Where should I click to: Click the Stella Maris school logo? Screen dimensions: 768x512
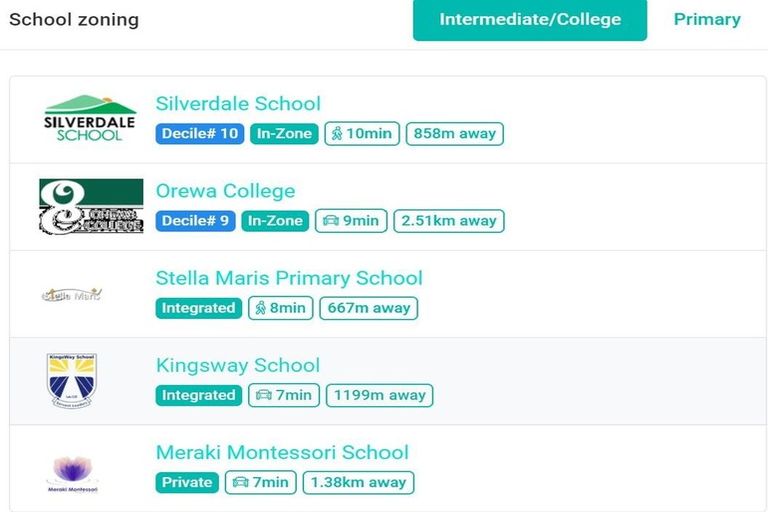tap(72, 294)
